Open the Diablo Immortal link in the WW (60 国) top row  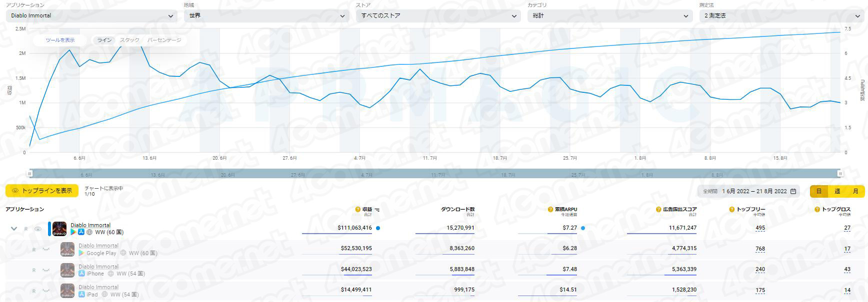click(x=90, y=225)
